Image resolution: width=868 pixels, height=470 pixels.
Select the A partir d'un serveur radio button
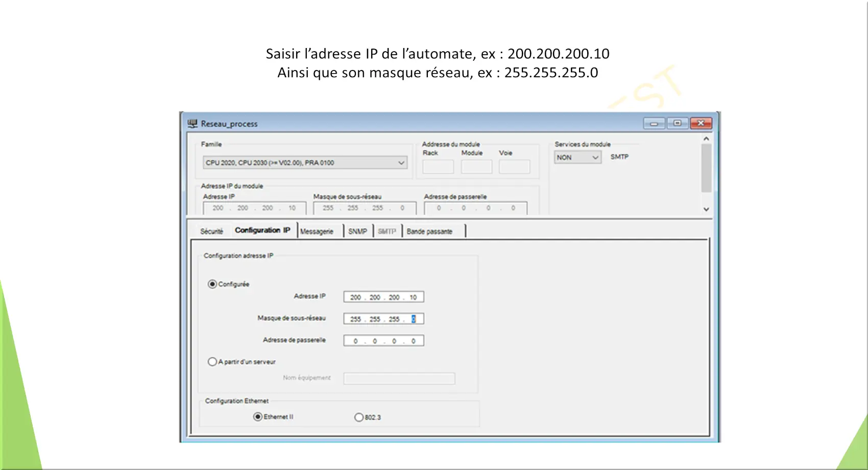[212, 362]
